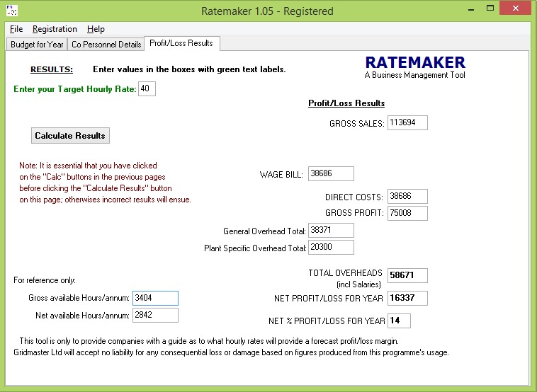Select the Total Overheads value box

point(407,275)
